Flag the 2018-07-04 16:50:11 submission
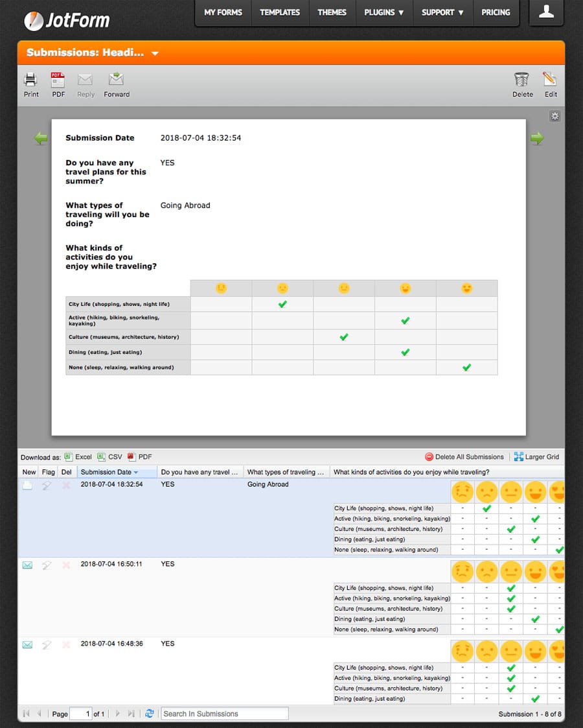 (x=47, y=565)
